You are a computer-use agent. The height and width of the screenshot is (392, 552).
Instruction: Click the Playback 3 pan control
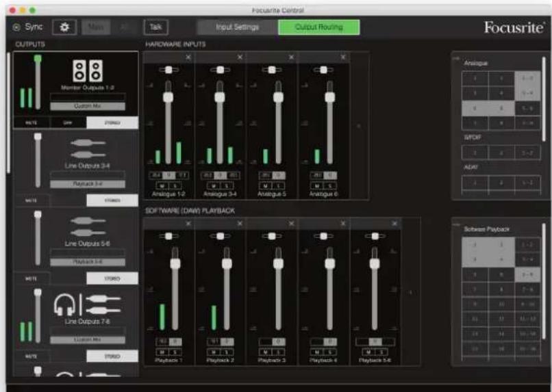272,236
